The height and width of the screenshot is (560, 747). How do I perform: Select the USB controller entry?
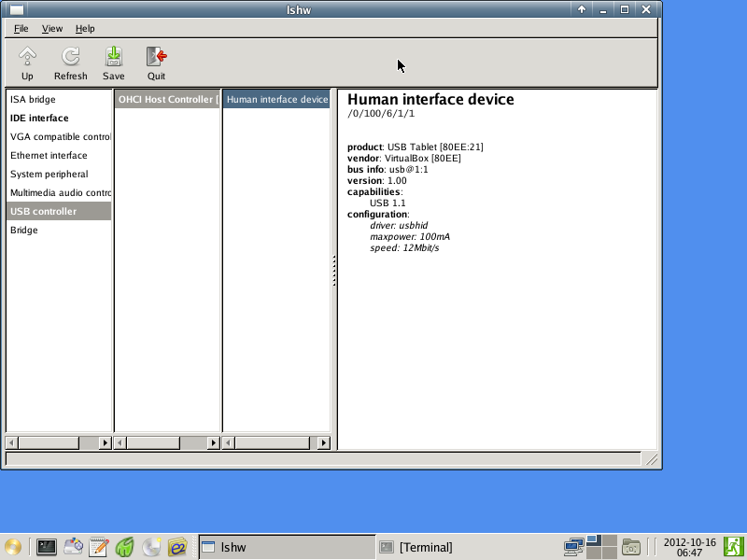[59, 211]
